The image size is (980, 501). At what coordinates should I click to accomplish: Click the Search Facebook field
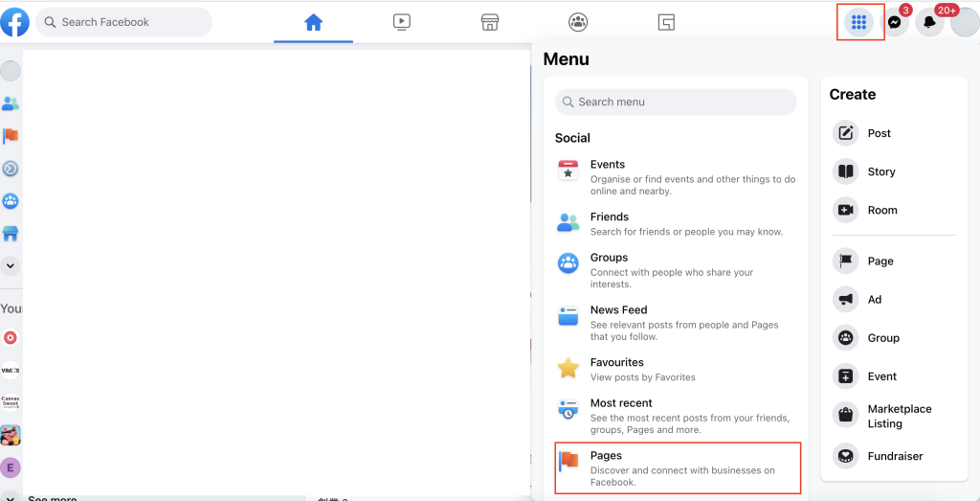pyautogui.click(x=123, y=23)
